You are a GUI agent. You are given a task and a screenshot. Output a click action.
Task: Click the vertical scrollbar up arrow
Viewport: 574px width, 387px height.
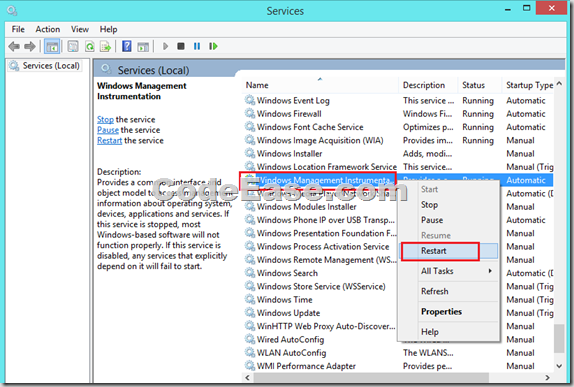pyautogui.click(x=559, y=84)
